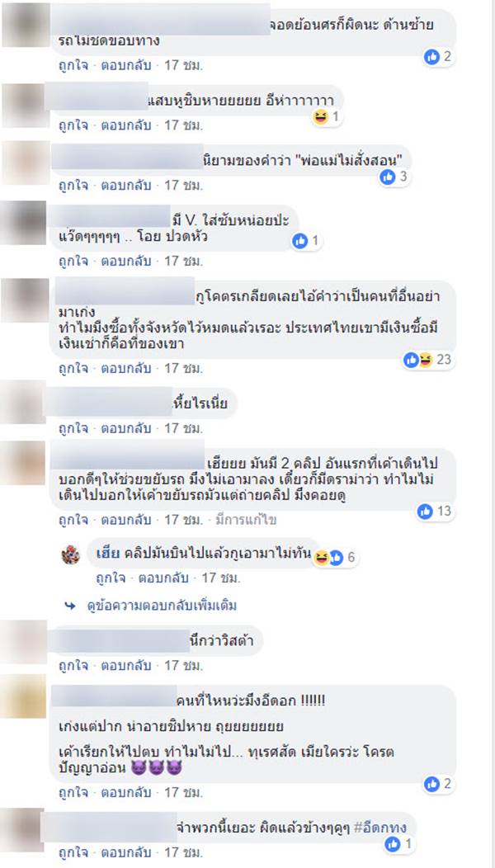Click the reply arrow icon beside ดูข้อความตอบกลับเพิ่มเติม

[70, 606]
